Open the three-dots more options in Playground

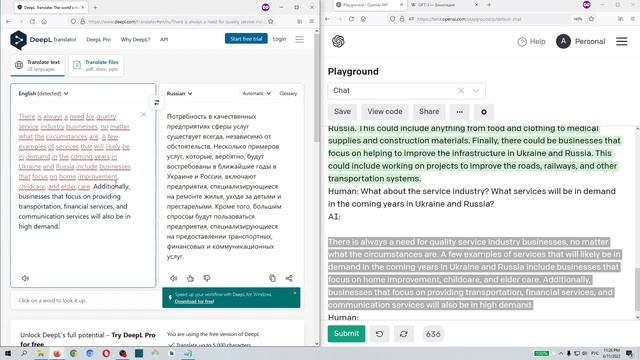tap(460, 112)
